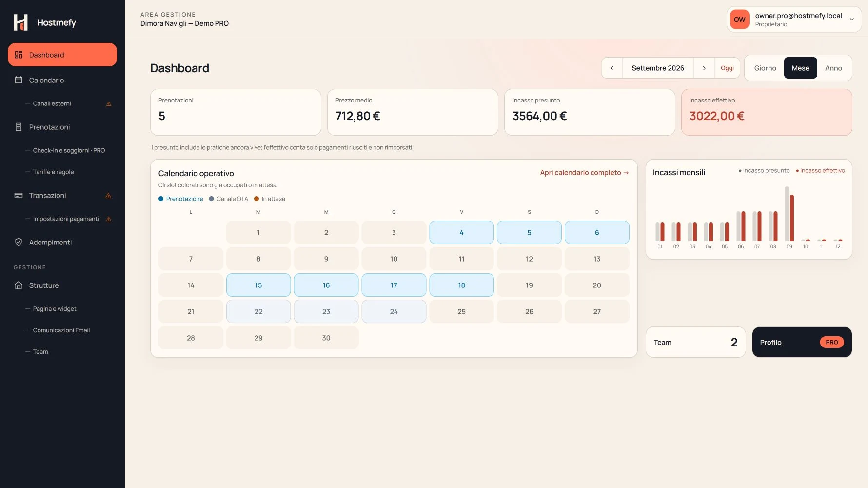Switch view to Anno

click(833, 68)
